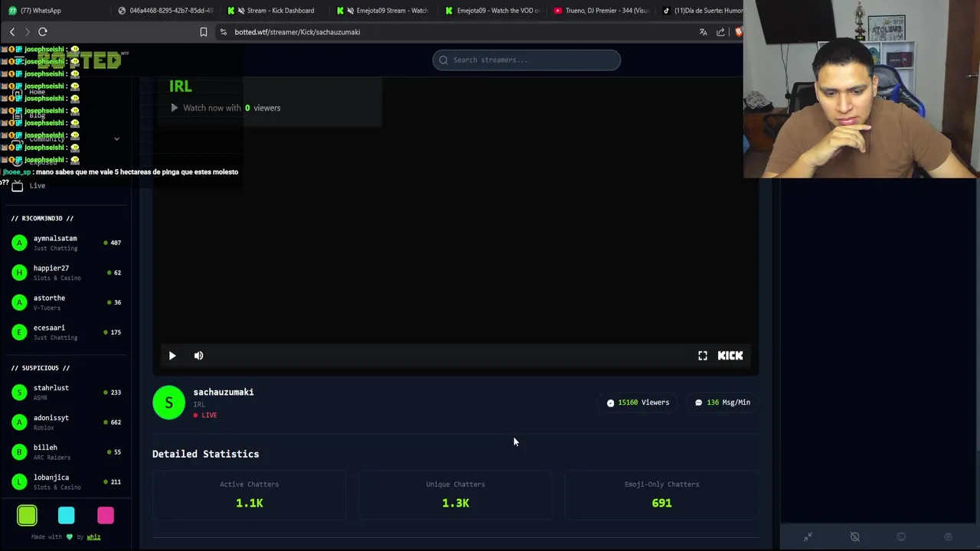Click Watch now with 0 viewers button

coord(225,108)
